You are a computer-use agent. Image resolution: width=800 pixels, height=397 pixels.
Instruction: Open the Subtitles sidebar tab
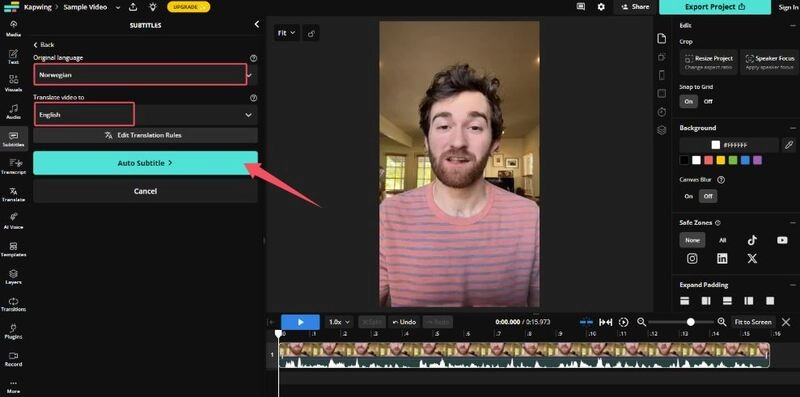[x=13, y=139]
